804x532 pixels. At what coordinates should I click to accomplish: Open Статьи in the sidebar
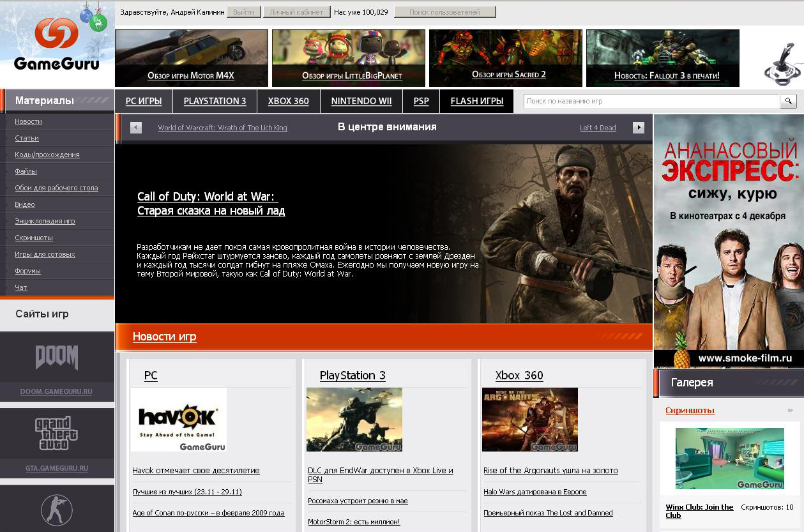27,138
